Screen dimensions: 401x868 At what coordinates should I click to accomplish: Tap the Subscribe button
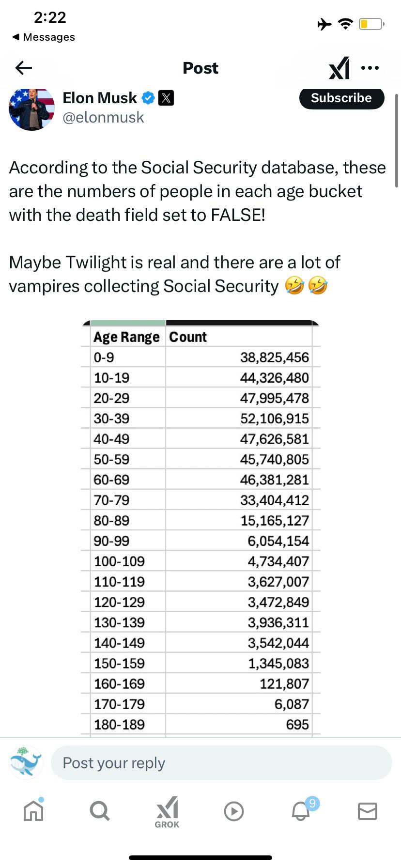pos(341,98)
